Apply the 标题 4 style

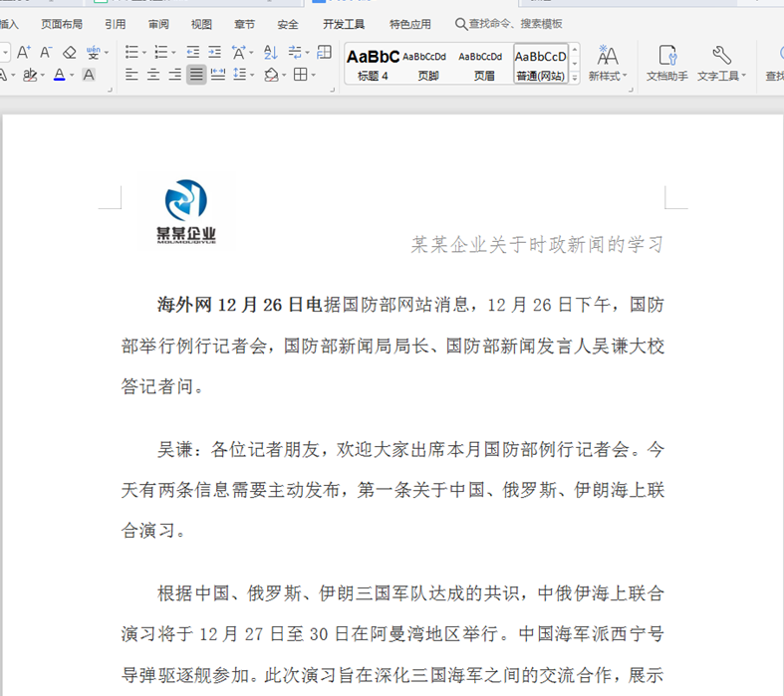click(x=373, y=64)
